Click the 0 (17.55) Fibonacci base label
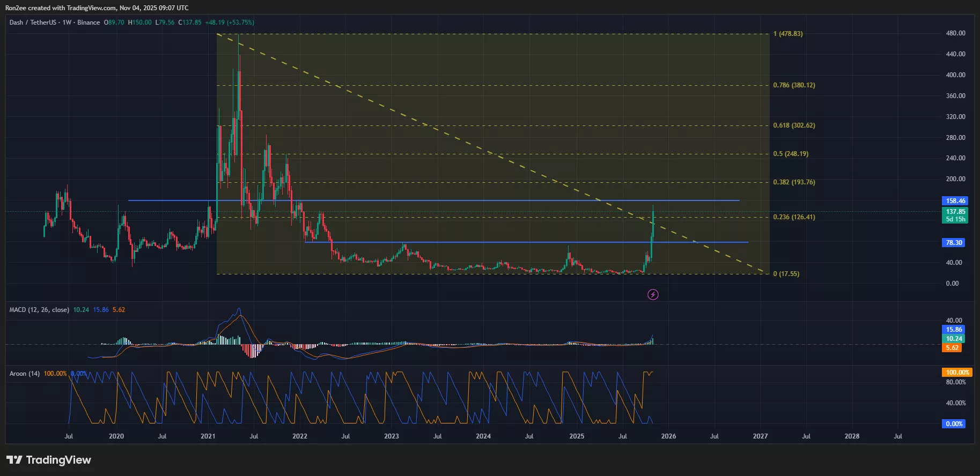This screenshot has height=476, width=980. (x=786, y=274)
